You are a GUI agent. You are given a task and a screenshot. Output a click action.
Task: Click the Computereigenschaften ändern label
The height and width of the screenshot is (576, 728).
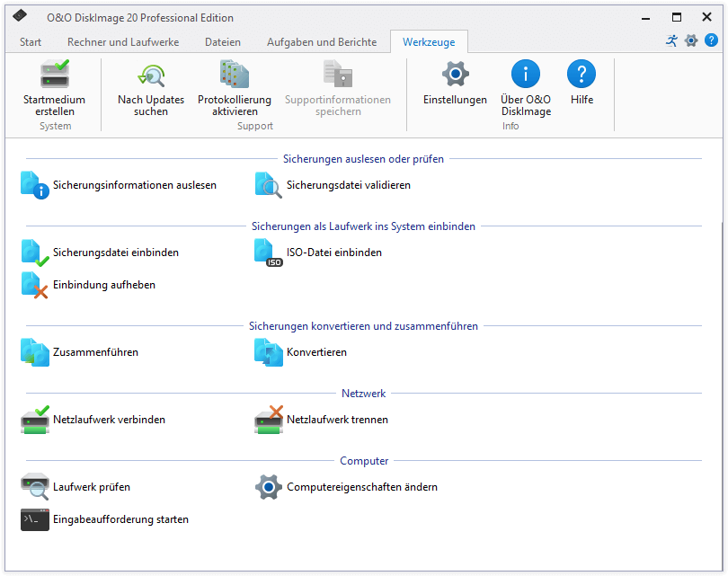pyautogui.click(x=362, y=487)
